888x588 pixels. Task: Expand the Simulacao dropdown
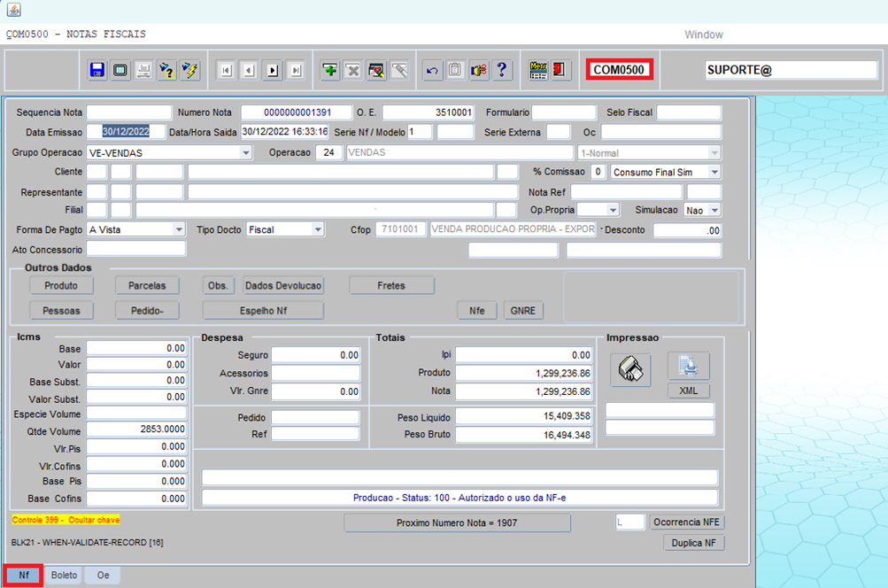pos(714,210)
